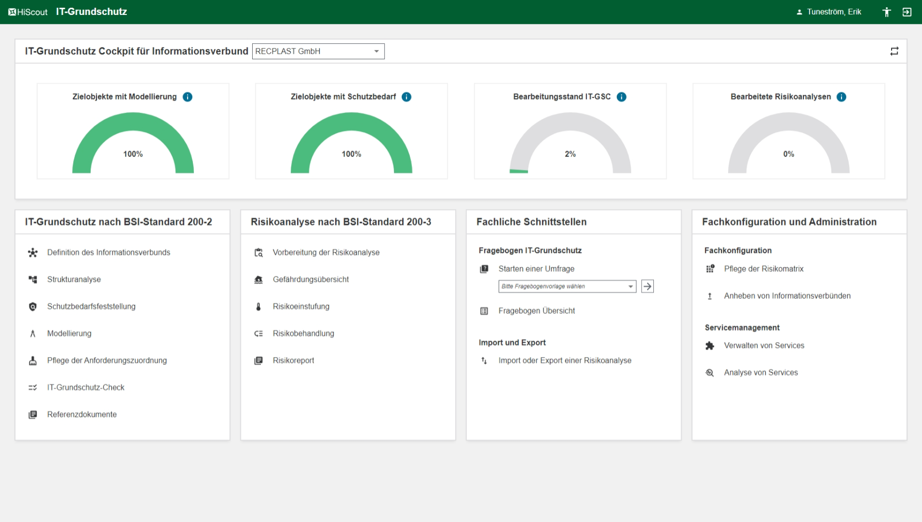Open the accessibility icon in the header
The width and height of the screenshot is (922, 522).
[x=887, y=12]
